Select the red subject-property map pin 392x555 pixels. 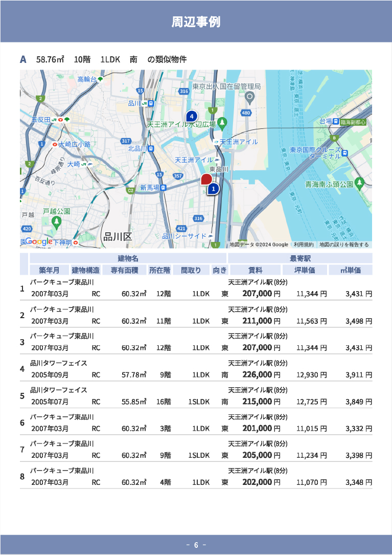pyautogui.click(x=206, y=180)
